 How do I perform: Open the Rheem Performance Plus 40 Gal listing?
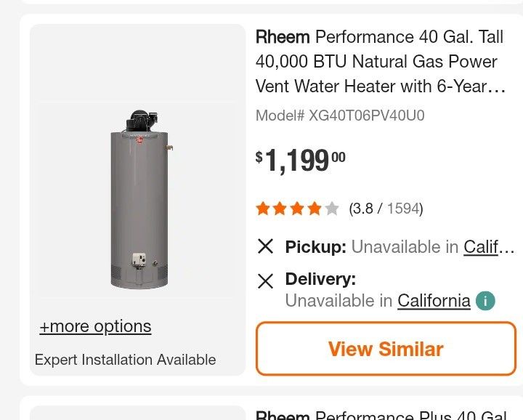[x=381, y=415]
